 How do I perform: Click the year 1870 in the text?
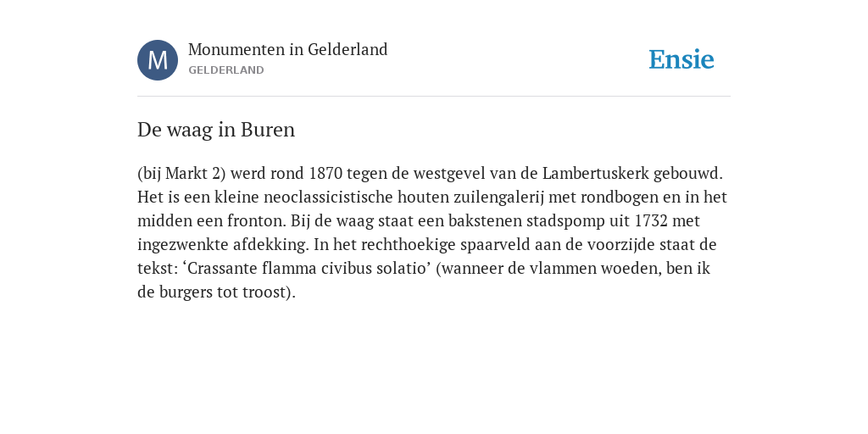tap(325, 174)
